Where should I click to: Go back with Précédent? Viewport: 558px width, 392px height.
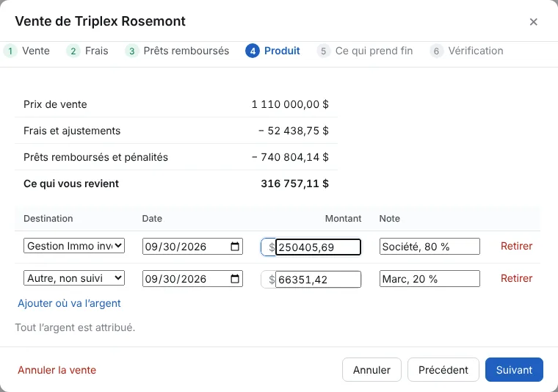[443, 369]
